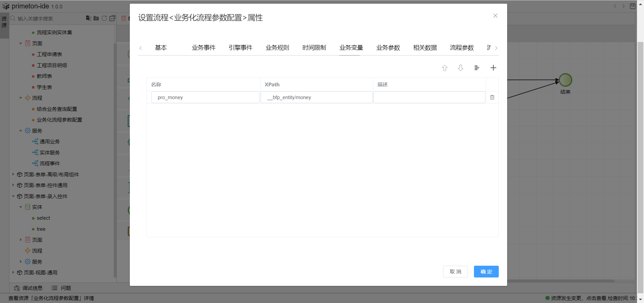Click the plus icon to add variable

click(493, 68)
